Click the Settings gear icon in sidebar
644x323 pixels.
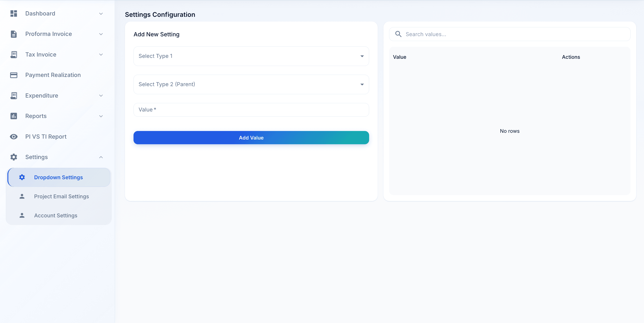(14, 157)
